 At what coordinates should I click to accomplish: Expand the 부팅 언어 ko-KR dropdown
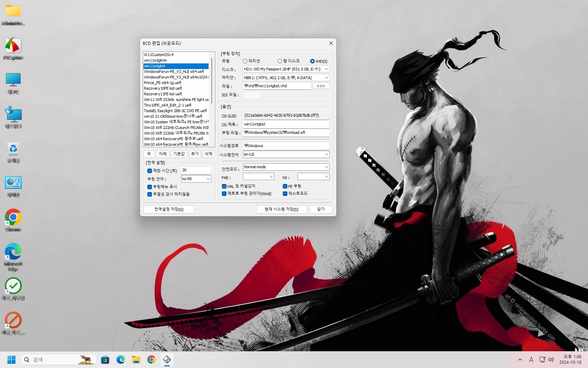208,179
